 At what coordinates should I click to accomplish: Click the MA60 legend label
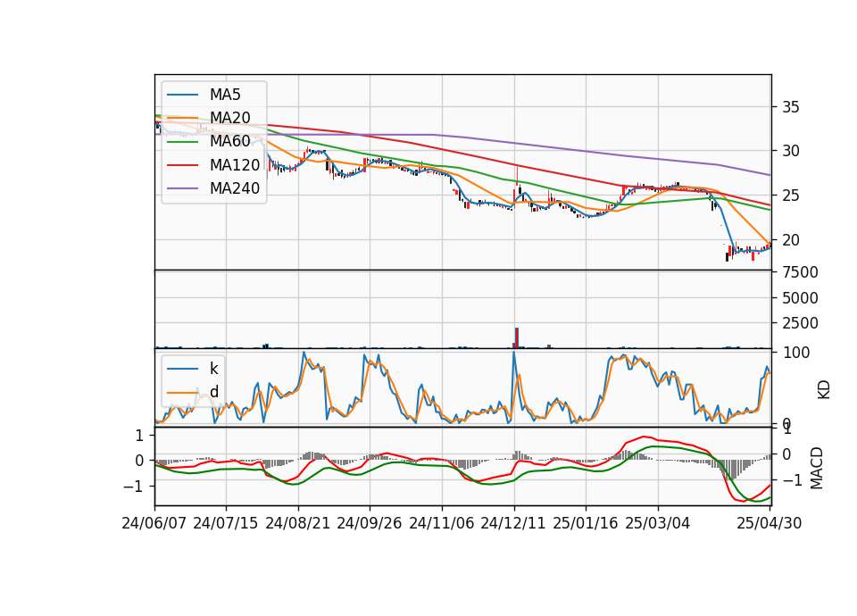point(229,142)
